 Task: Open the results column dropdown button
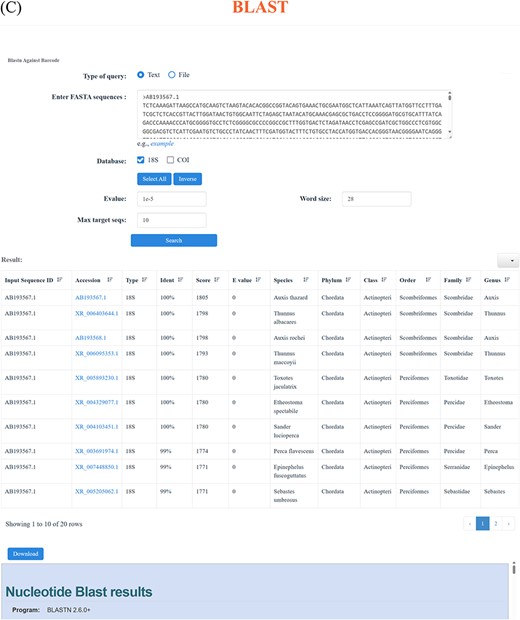[x=508, y=261]
